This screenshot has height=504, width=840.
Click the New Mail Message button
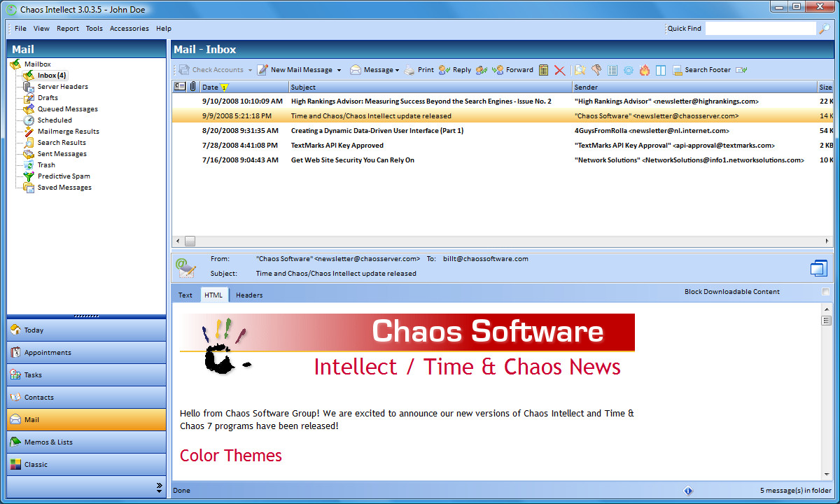click(295, 70)
